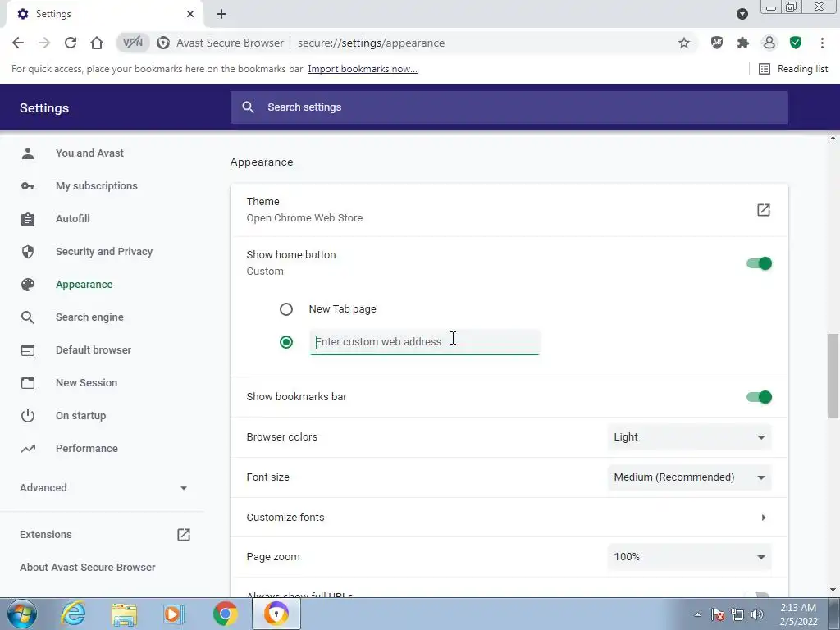This screenshot has height=630, width=840.
Task: Click the forward navigation arrow
Action: click(44, 43)
